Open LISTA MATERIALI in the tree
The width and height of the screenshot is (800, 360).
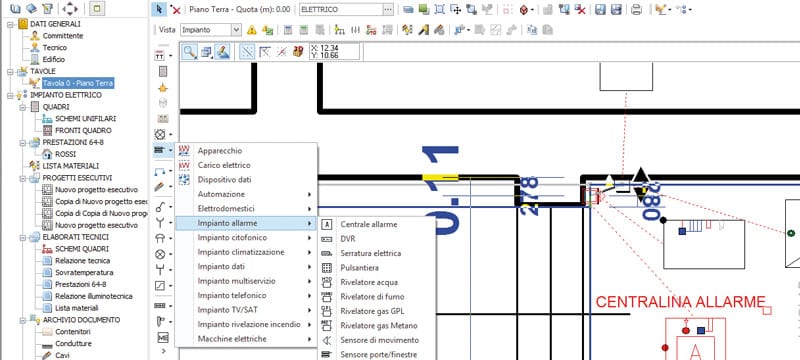(x=71, y=166)
